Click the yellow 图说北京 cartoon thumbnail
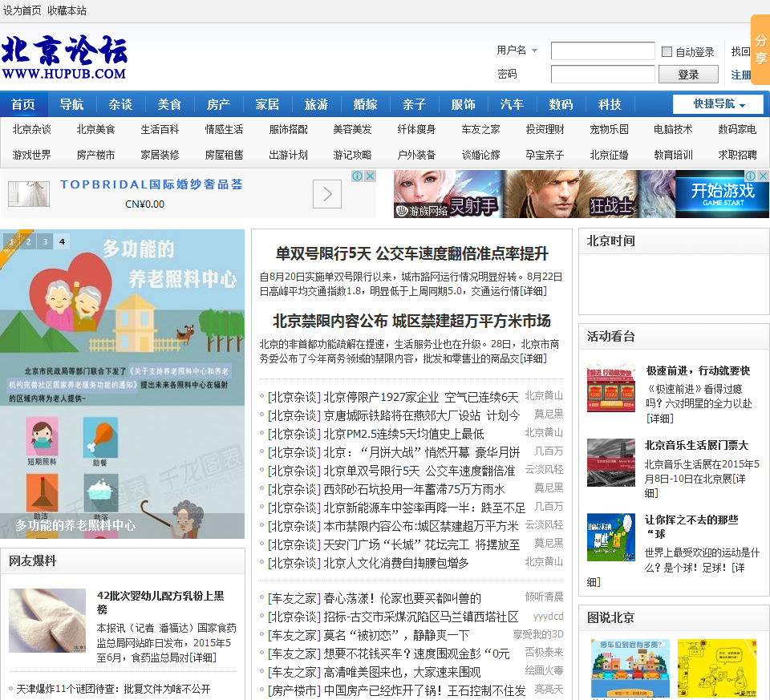770x700 pixels. (717, 668)
